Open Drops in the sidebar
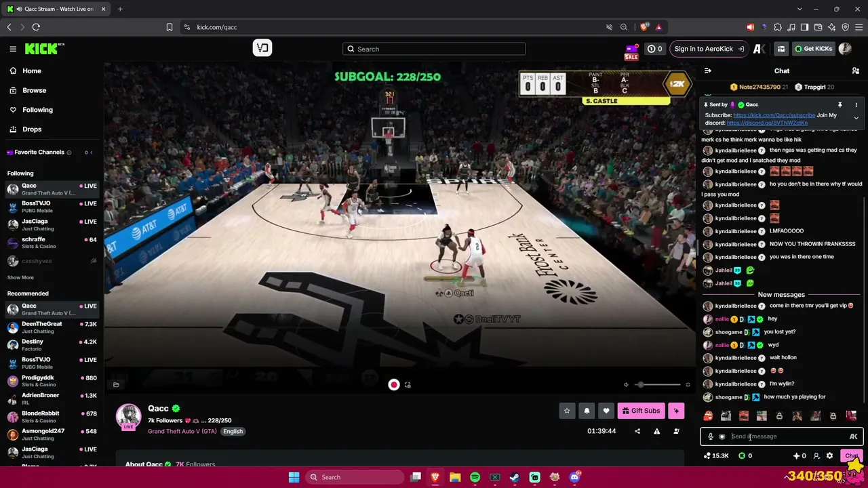Screen dimensions: 868x488 [32, 129]
